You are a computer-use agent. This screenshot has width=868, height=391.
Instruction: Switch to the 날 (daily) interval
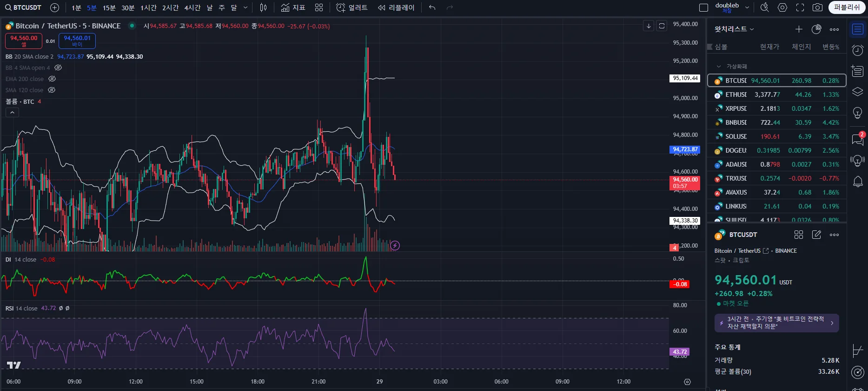(210, 7)
